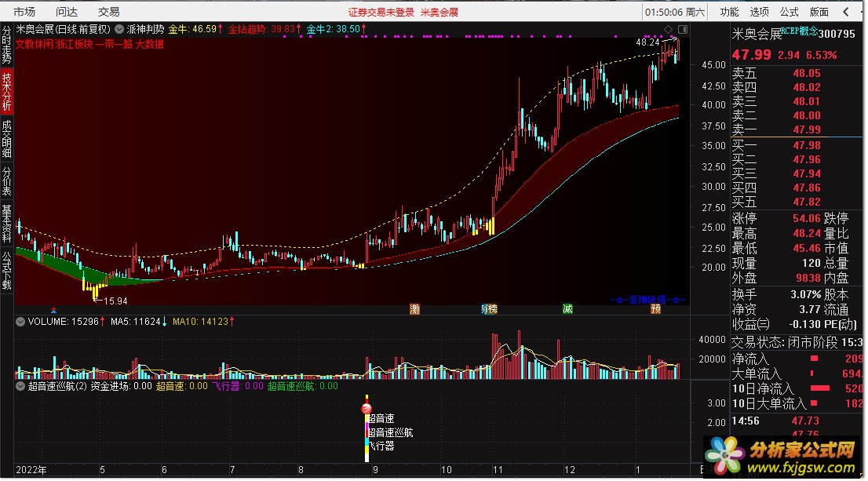Switch to 分时走势 side tab

[6, 44]
